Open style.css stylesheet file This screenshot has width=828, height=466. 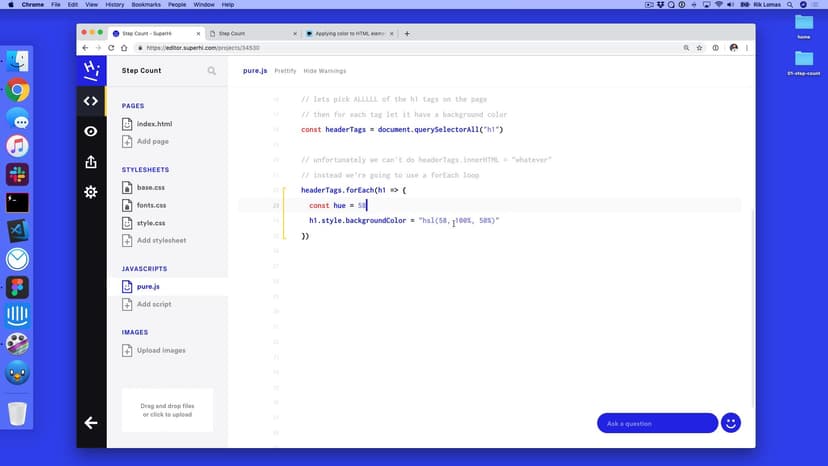[x=151, y=223]
